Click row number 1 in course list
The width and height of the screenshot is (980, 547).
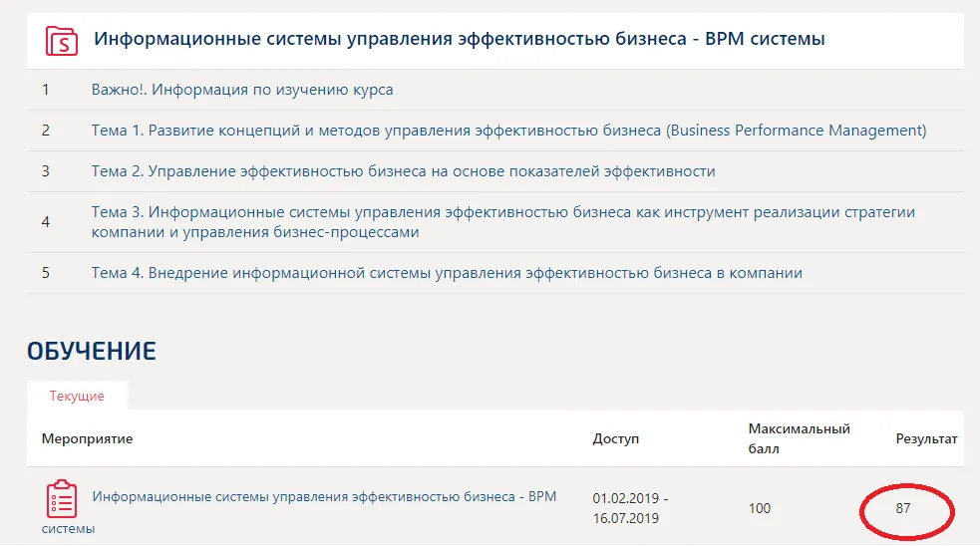point(45,90)
